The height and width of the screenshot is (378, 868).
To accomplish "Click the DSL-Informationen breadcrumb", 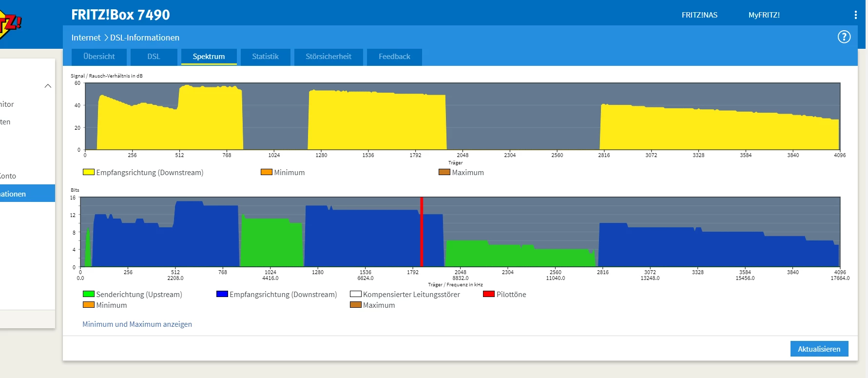I will [145, 38].
